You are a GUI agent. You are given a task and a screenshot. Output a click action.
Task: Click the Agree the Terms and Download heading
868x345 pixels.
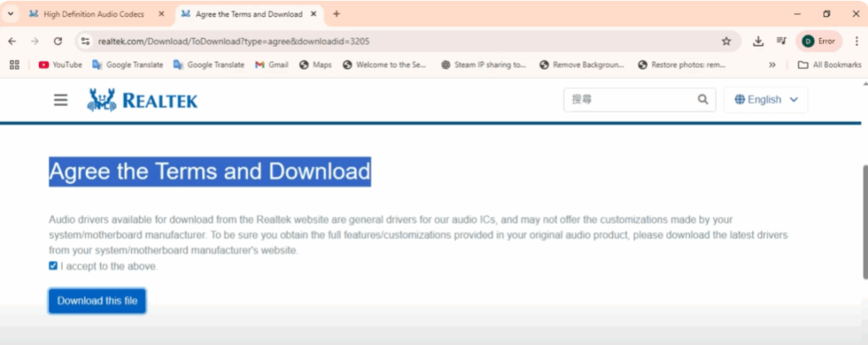tap(210, 172)
